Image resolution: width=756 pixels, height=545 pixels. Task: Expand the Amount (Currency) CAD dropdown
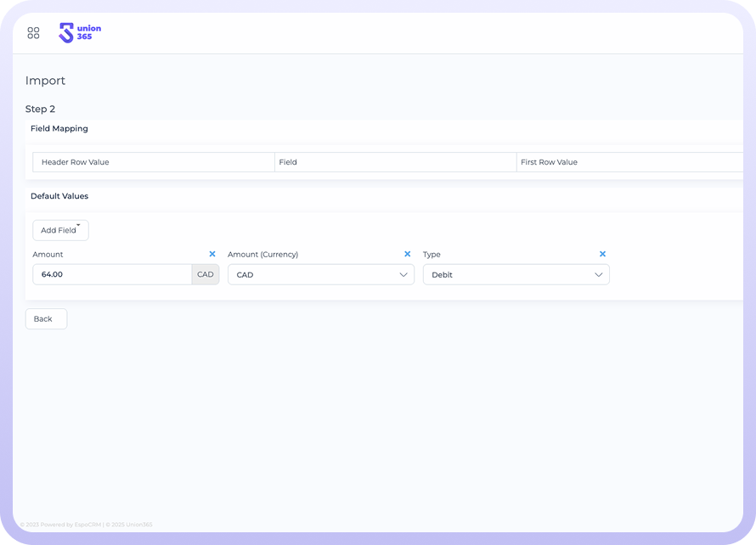pos(320,274)
